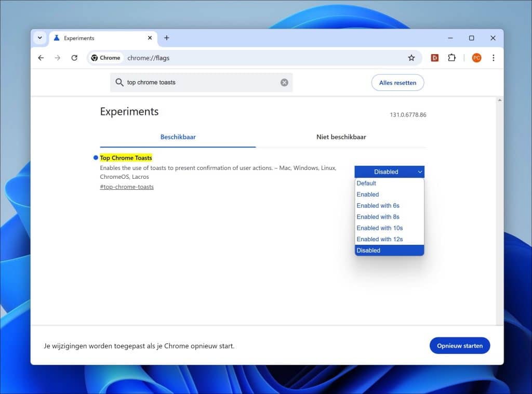Screen dimensions: 532x394
Task: Click the scrollbar up arrow
Action: (x=499, y=100)
